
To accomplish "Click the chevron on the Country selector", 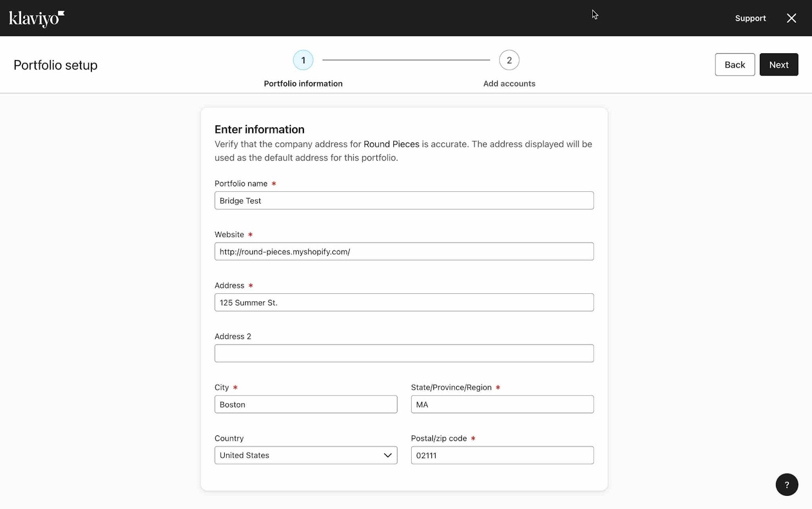I will [x=388, y=455].
